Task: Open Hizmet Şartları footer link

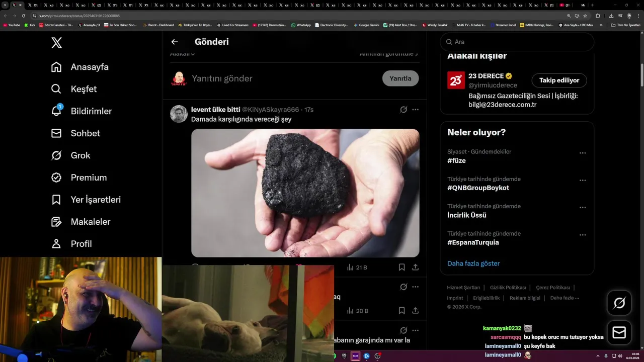Action: pyautogui.click(x=463, y=288)
